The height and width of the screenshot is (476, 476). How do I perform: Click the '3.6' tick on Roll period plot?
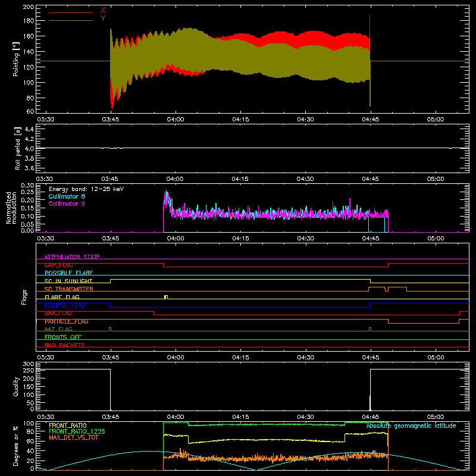(29, 168)
